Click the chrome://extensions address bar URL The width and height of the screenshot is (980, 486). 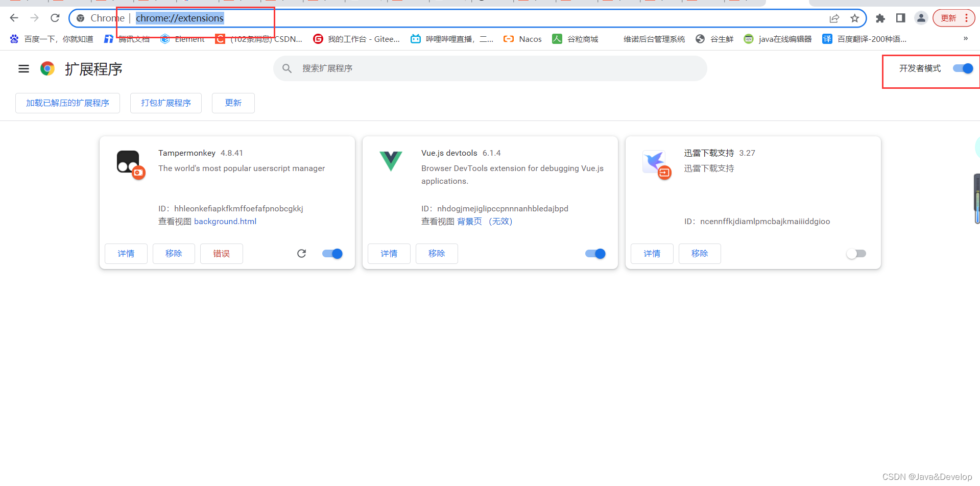click(x=180, y=18)
